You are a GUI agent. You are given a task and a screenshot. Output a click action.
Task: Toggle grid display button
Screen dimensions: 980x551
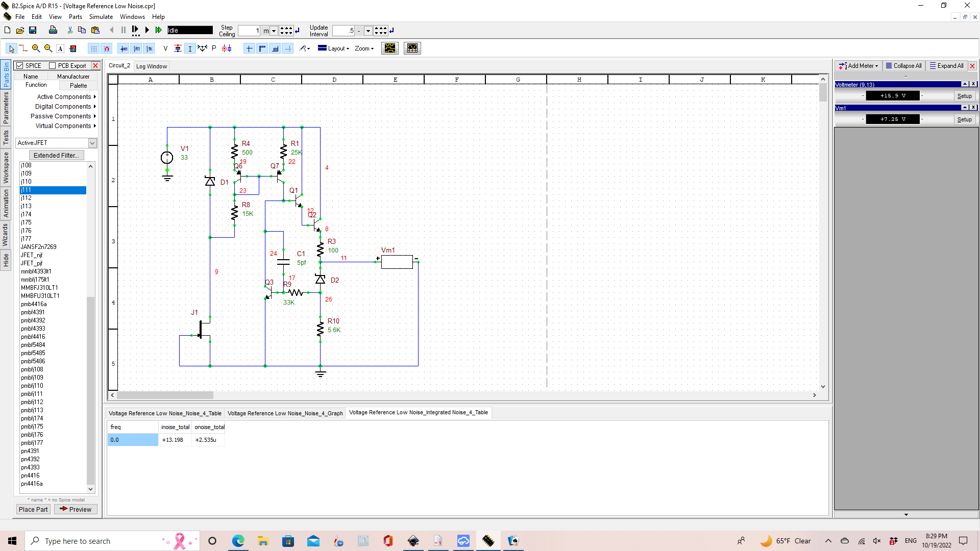point(93,48)
